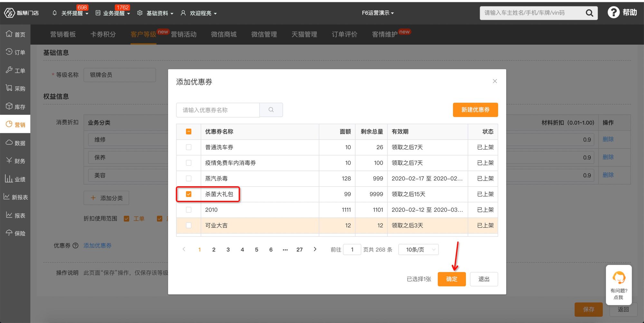Viewport: 644px width, 323px height.
Task: Check the 普通洗车券 row checkbox
Action: [x=189, y=147]
